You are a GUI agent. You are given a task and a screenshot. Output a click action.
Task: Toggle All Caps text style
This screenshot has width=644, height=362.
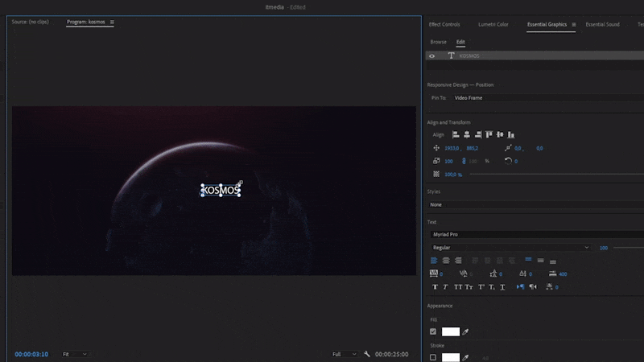pos(458,287)
